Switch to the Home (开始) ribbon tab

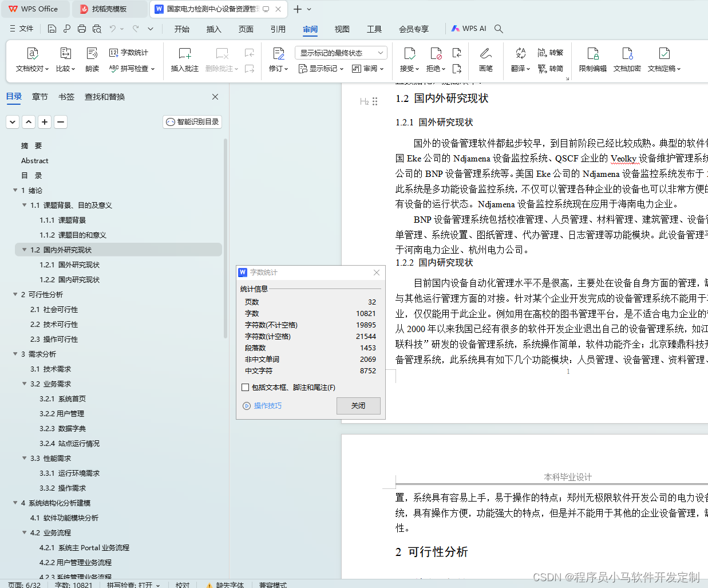click(182, 29)
